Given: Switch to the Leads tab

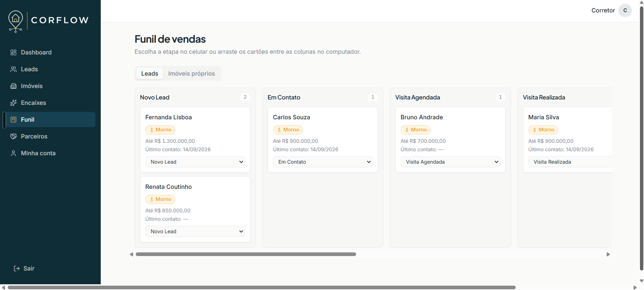Looking at the screenshot, I should [149, 74].
